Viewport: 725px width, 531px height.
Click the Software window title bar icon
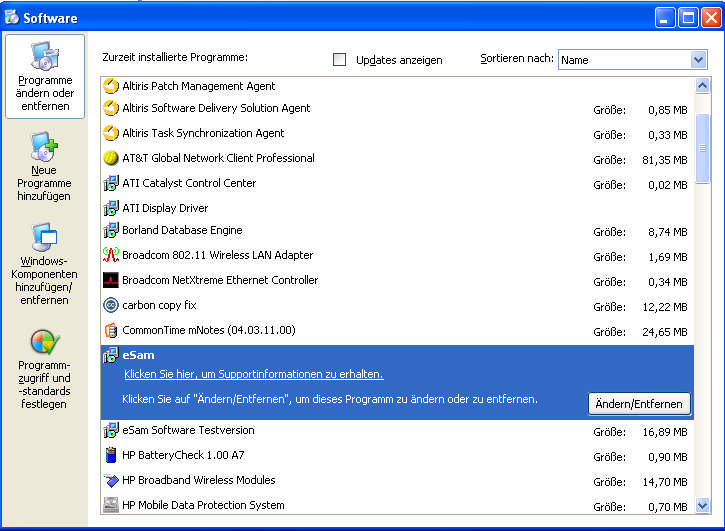point(12,17)
